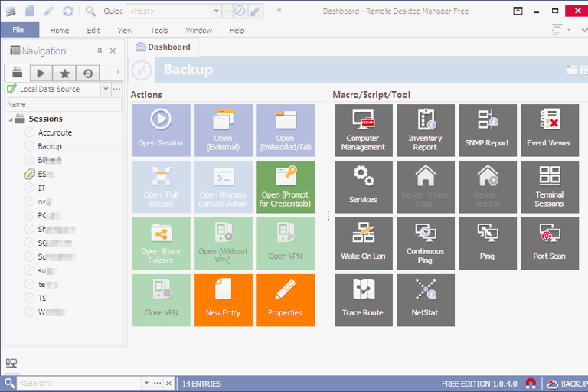Switch navigation to recent history tab

click(x=88, y=73)
